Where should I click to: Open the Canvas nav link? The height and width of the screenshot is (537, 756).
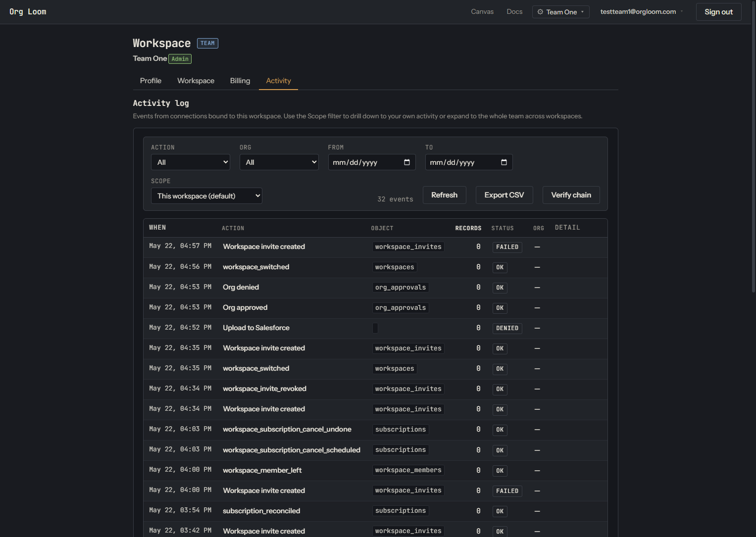(x=482, y=12)
